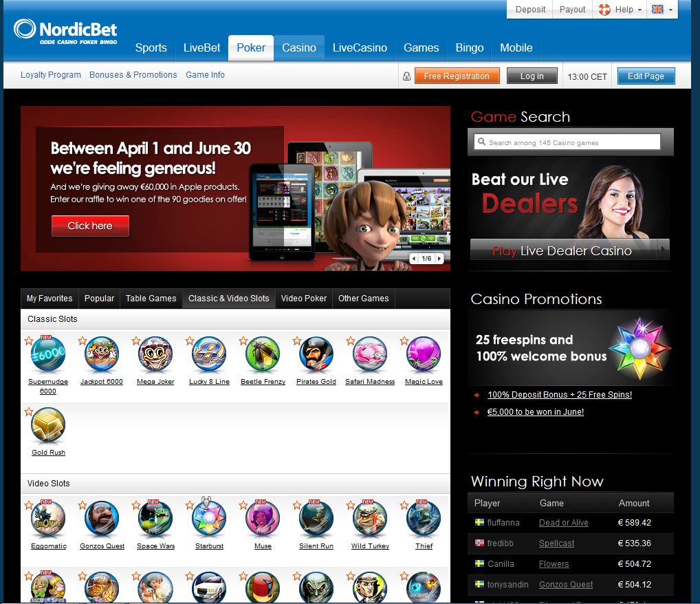Go to LiveBet in the main menu
Screen dimensions: 700x604
201,47
